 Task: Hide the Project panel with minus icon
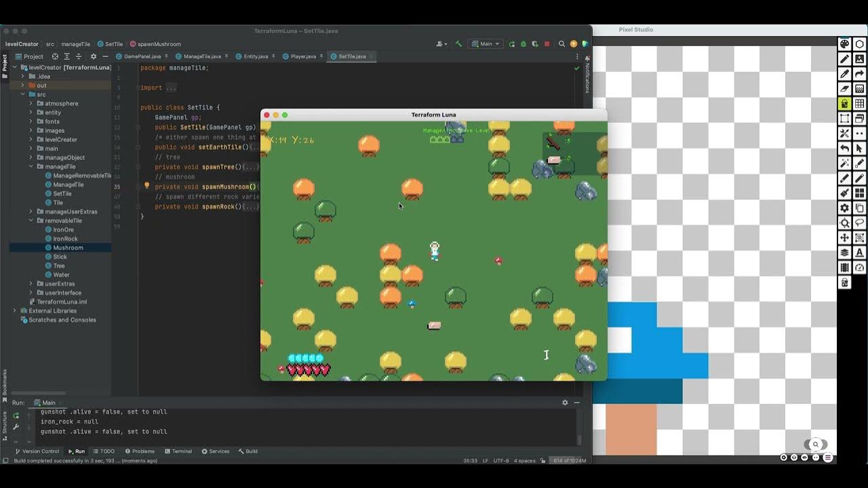pos(104,56)
